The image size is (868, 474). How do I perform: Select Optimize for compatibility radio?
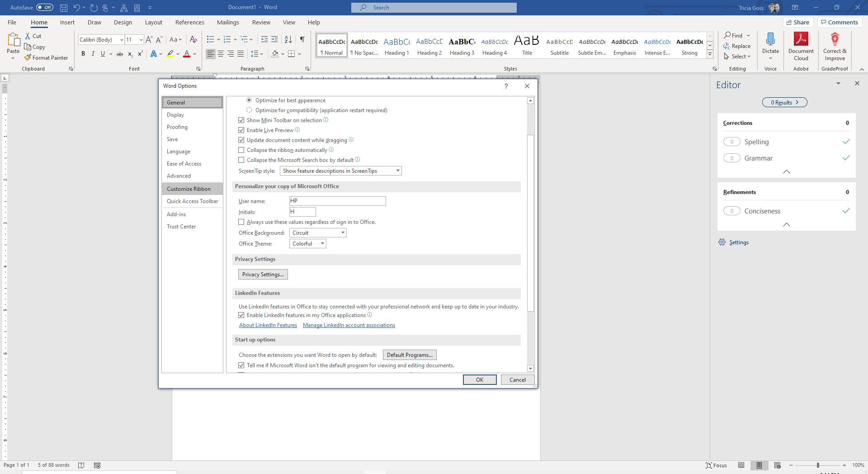pos(249,110)
